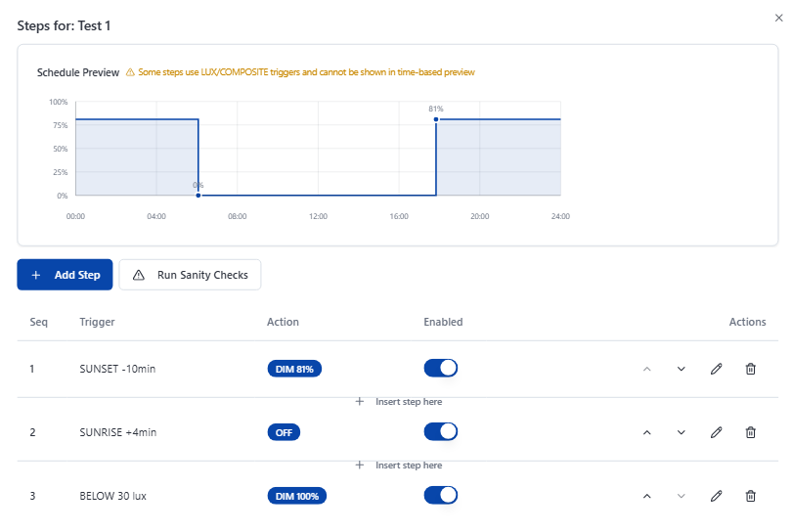Screen dimensions: 792x532
Task: Select the 0% point on schedule chart
Action: click(198, 195)
